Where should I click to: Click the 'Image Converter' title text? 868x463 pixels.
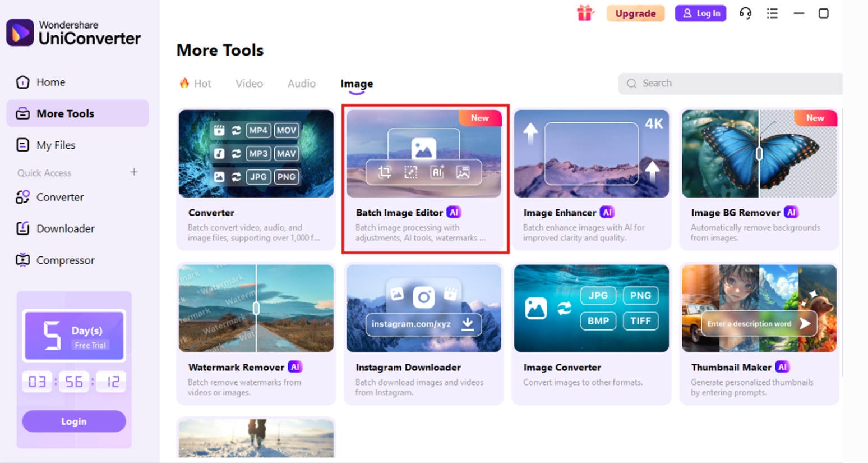click(x=562, y=367)
